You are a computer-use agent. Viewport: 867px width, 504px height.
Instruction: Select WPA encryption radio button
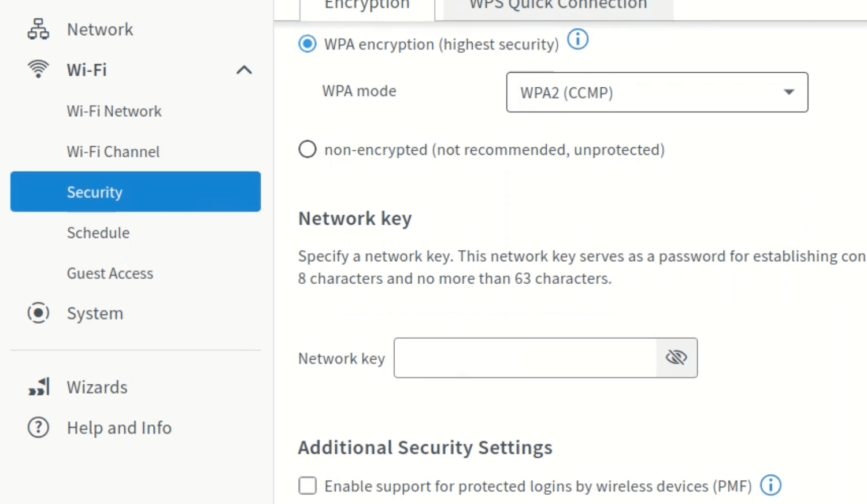[x=307, y=44]
